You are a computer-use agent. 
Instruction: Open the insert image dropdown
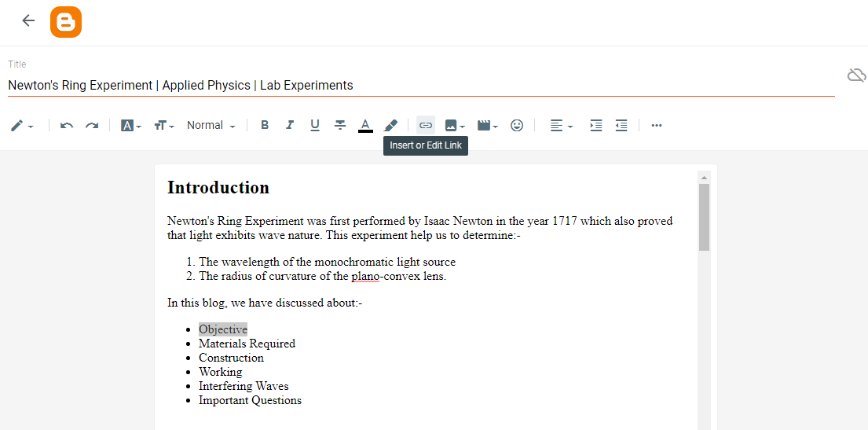pyautogui.click(x=455, y=126)
